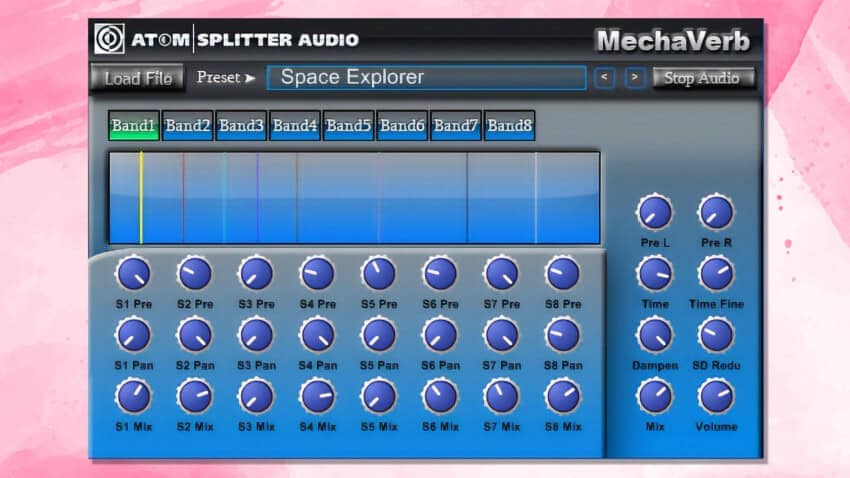The height and width of the screenshot is (478, 850).
Task: Click the S7 Pan knob
Action: (501, 335)
